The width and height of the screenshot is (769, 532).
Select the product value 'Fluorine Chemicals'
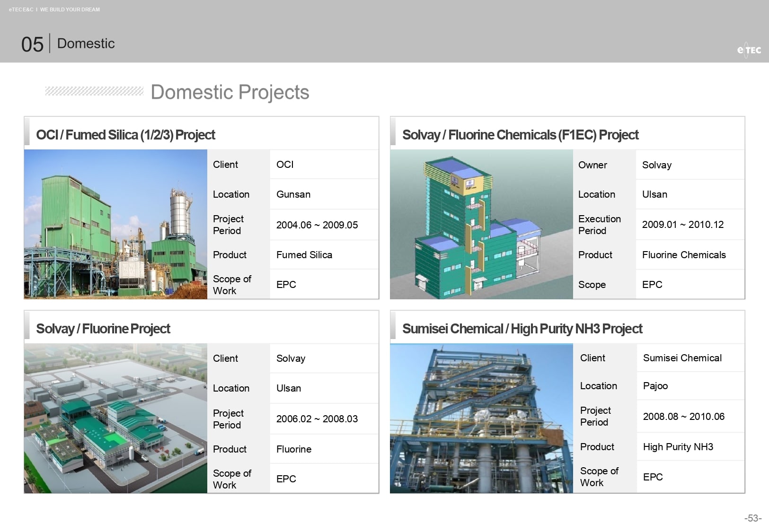click(684, 255)
